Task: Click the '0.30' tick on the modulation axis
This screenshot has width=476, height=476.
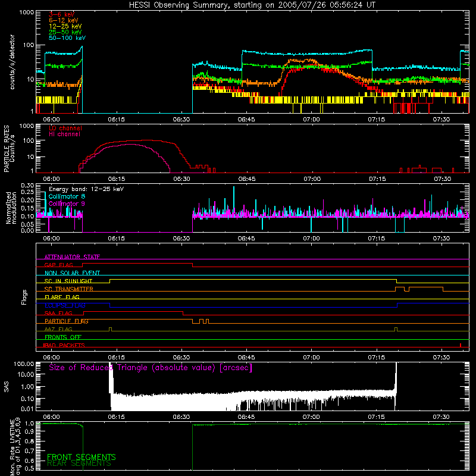Action: pyautogui.click(x=27, y=185)
